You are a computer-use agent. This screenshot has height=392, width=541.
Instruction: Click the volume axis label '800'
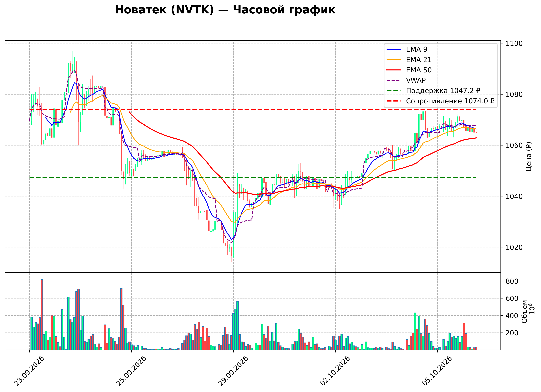click(x=512, y=281)
